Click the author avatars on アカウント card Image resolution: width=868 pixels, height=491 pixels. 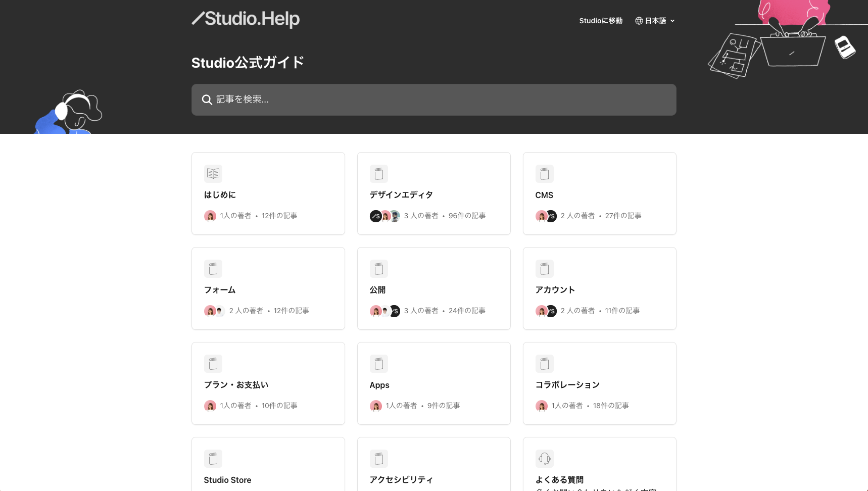click(x=546, y=311)
